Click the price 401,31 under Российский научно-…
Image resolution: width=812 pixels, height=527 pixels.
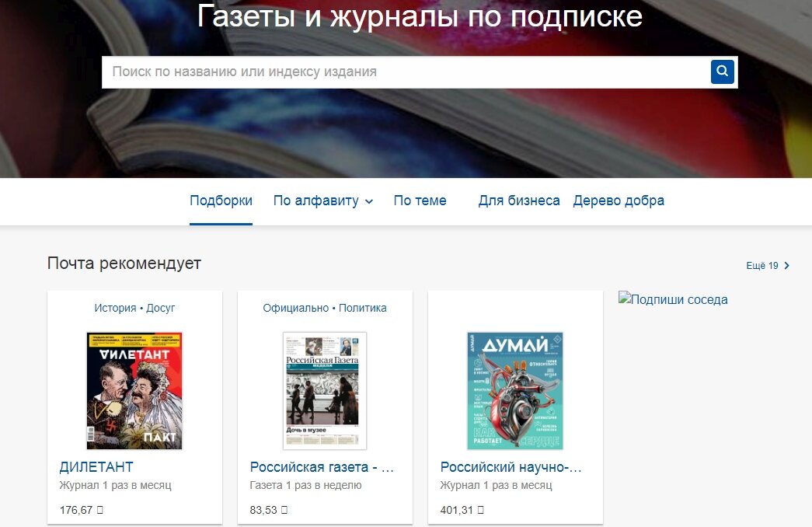click(x=462, y=510)
